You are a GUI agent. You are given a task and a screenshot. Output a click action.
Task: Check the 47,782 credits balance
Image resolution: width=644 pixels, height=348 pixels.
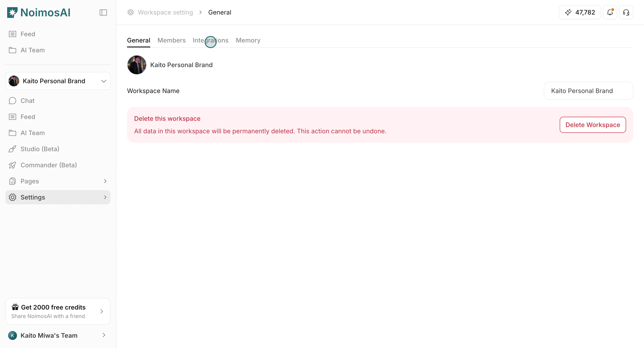pyautogui.click(x=580, y=12)
